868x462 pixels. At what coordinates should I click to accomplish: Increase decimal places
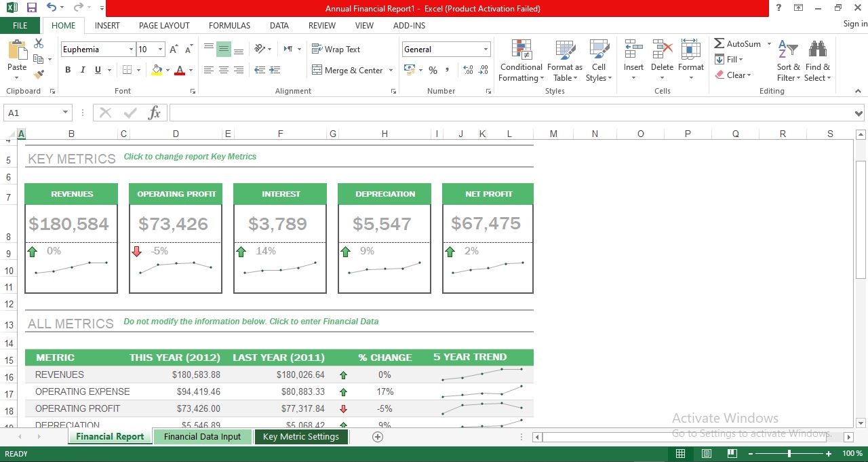click(x=468, y=70)
